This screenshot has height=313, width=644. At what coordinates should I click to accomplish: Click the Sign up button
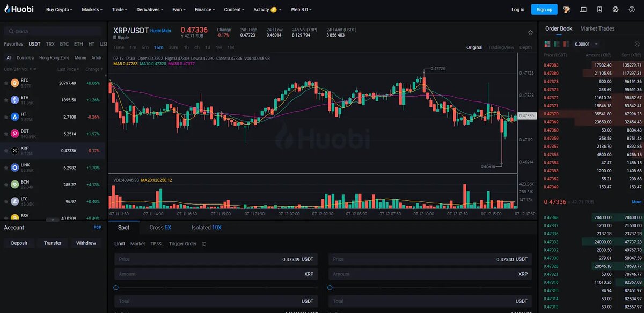coord(544,9)
